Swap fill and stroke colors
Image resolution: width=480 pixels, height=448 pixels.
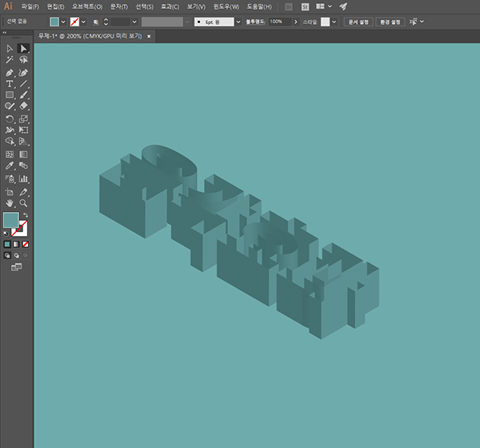26,215
